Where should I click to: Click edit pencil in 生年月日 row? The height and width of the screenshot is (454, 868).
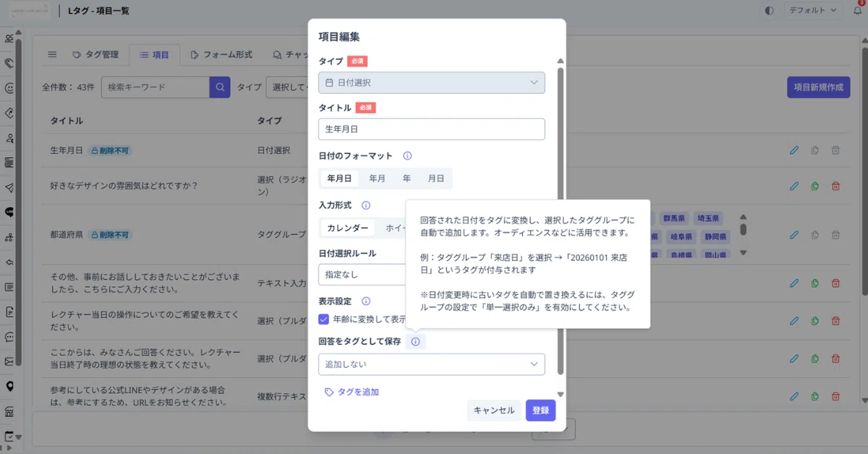tap(794, 150)
